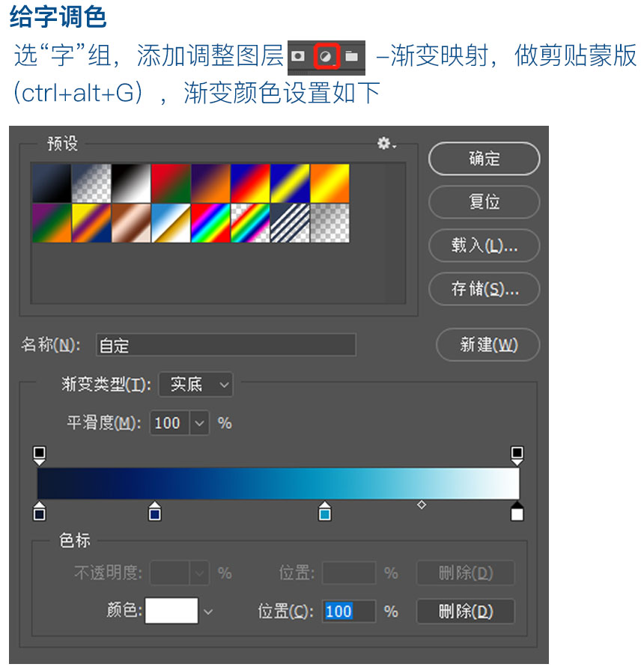The height and width of the screenshot is (667, 644).
Task: Click the 复位 button
Action: coord(484,201)
